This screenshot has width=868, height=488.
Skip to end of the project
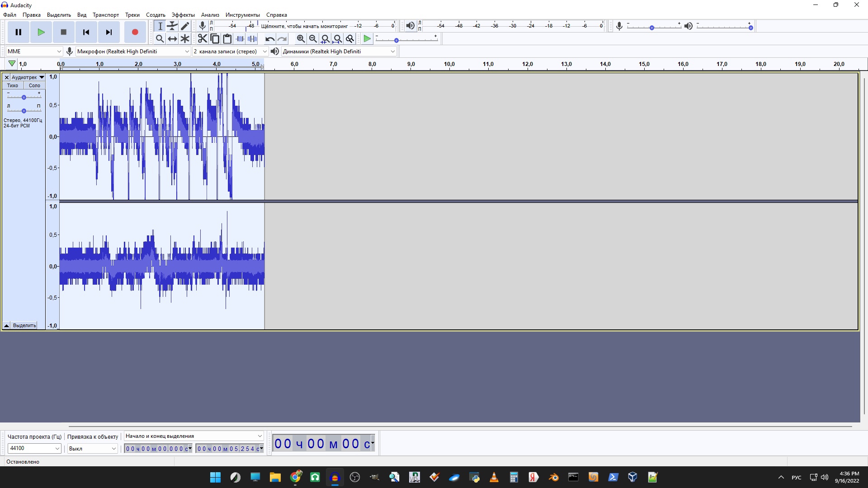[x=108, y=32]
